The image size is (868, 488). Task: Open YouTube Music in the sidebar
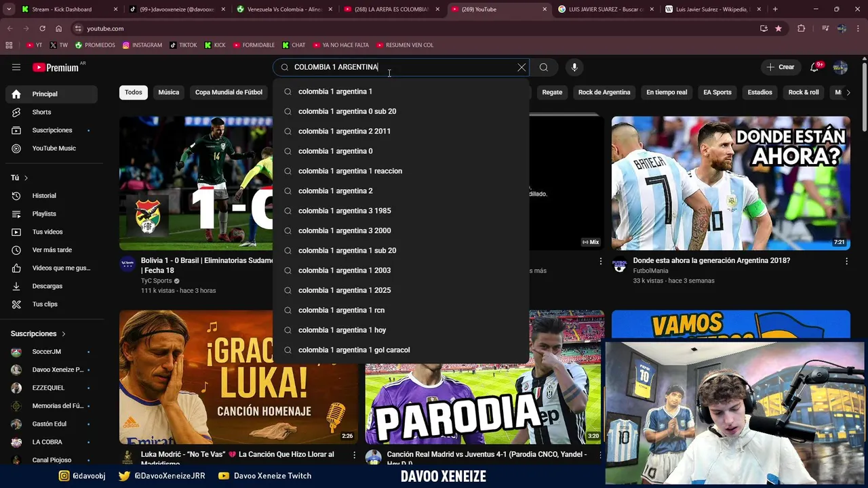[x=52, y=148]
